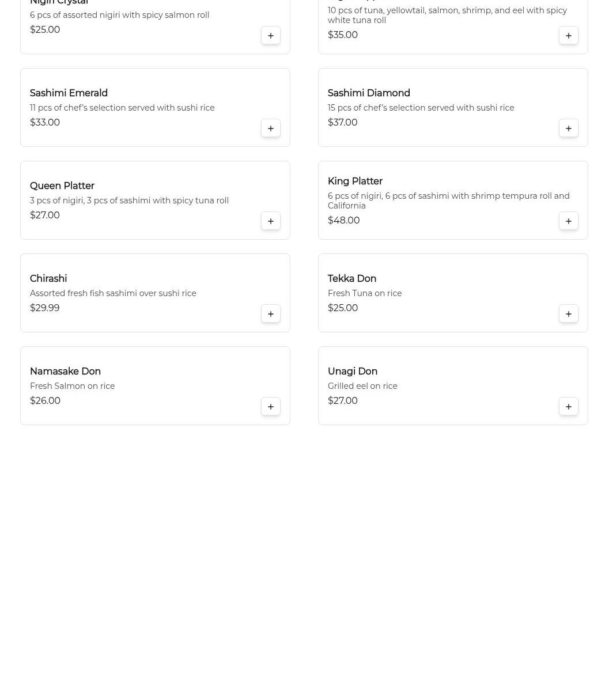Click the plus button for Sashimi Diamond
The image size is (605, 700).
pos(569,128)
